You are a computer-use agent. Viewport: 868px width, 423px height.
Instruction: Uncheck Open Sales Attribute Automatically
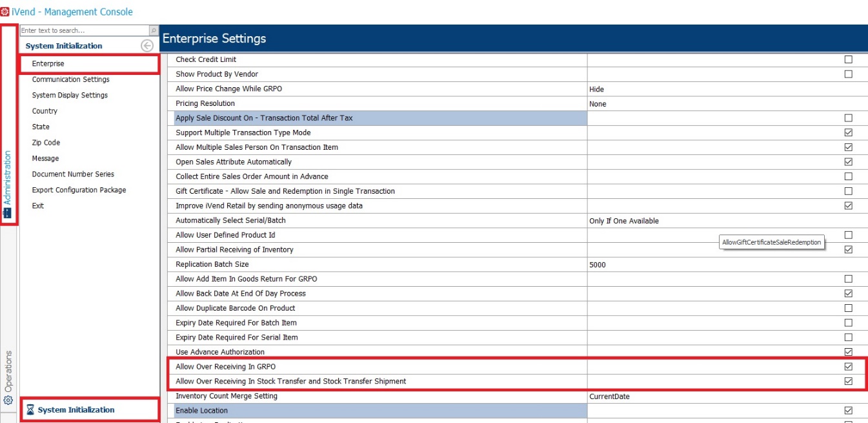pos(848,162)
